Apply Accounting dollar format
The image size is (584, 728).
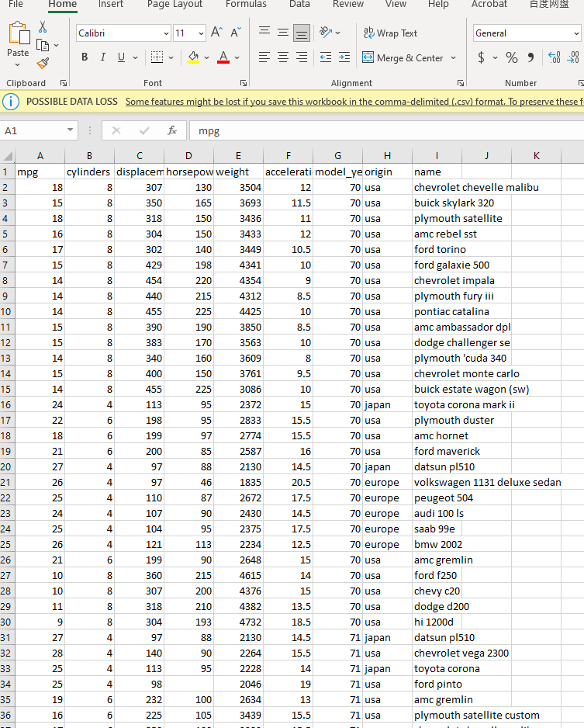click(482, 57)
